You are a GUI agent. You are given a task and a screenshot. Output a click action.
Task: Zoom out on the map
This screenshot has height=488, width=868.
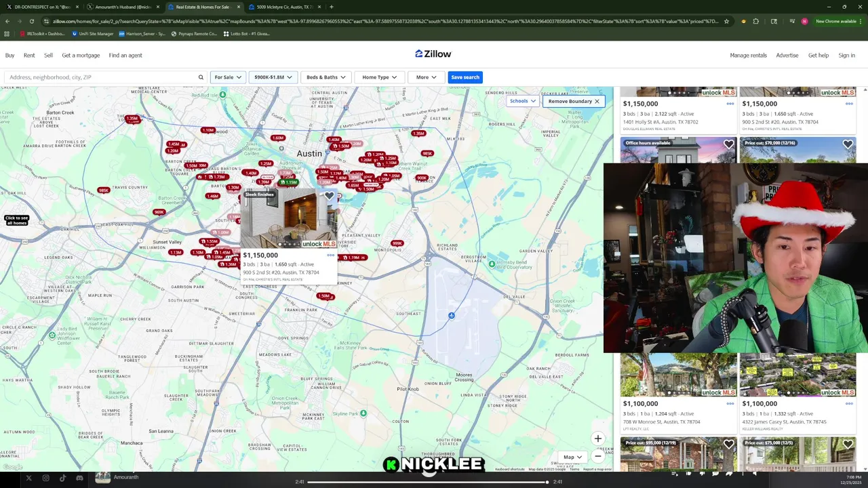pyautogui.click(x=597, y=456)
